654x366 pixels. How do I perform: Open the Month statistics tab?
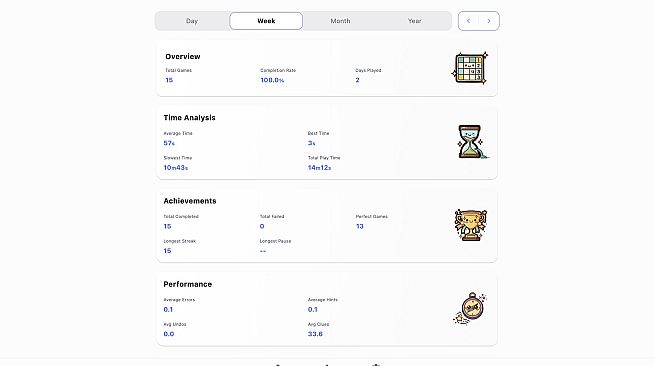click(340, 21)
